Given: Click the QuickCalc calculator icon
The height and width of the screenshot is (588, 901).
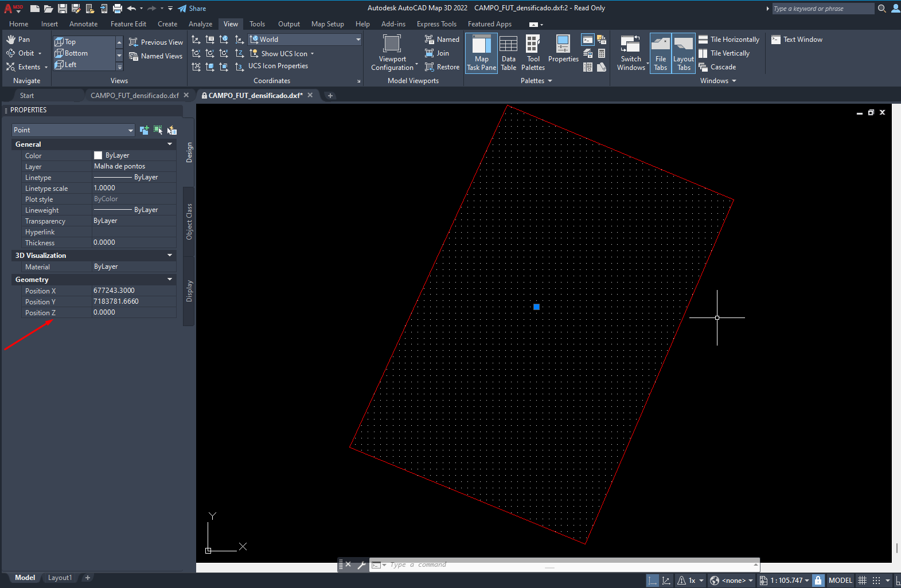Looking at the screenshot, I should point(602,53).
